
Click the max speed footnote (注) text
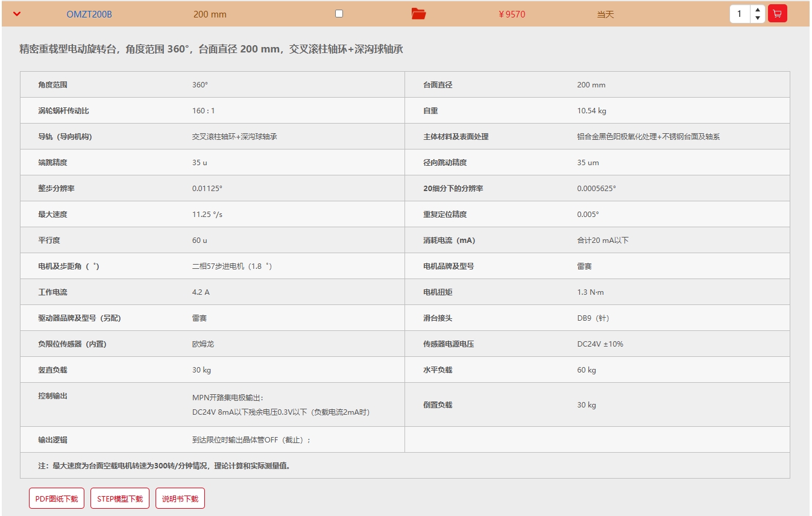click(164, 466)
